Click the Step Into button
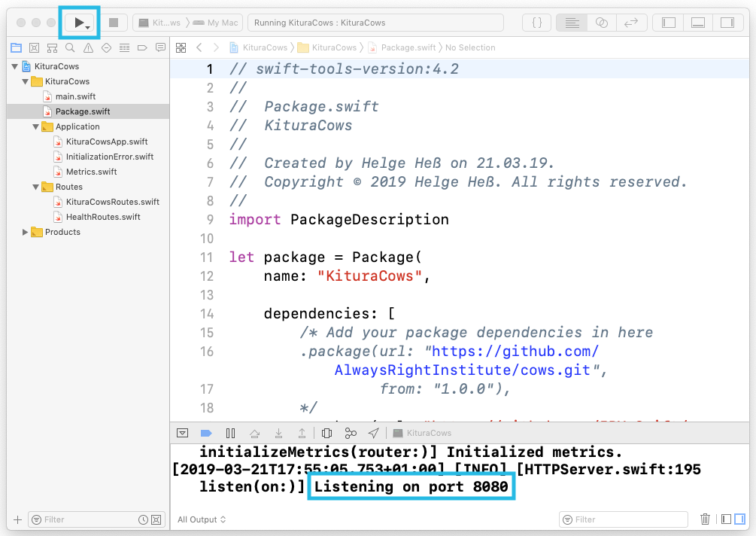Image resolution: width=756 pixels, height=536 pixels. 278,433
